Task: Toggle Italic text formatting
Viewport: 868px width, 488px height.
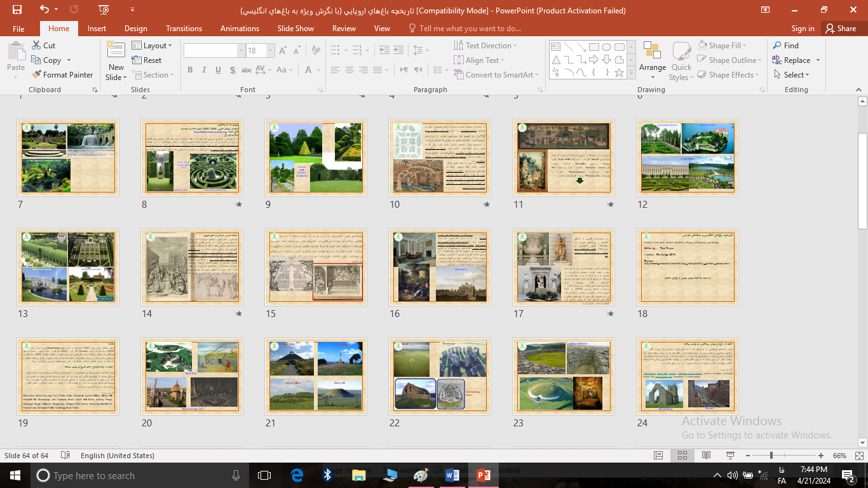Action: click(x=204, y=70)
